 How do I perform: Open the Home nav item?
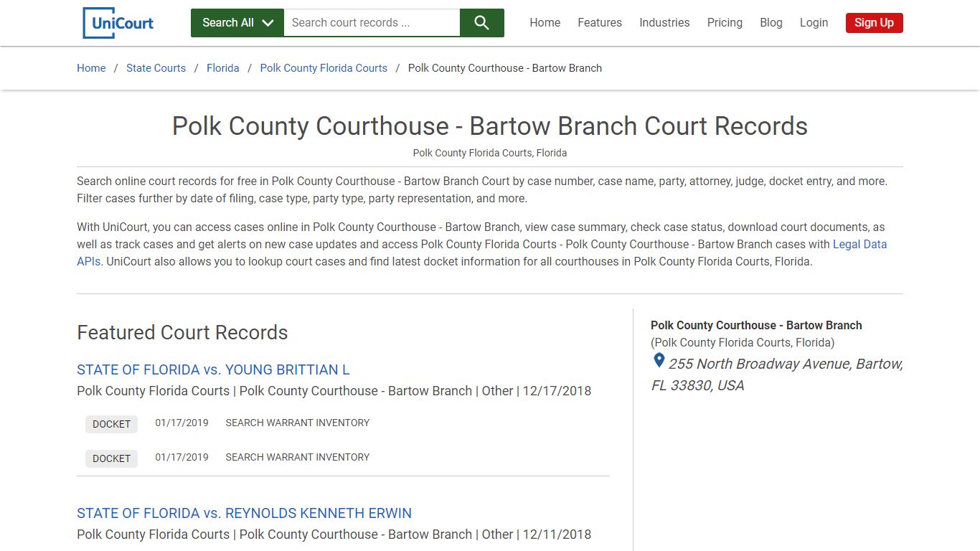(x=545, y=23)
